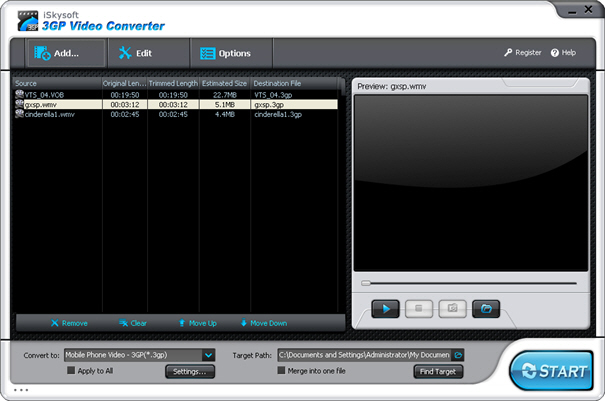Minimize the converter window

572,12
